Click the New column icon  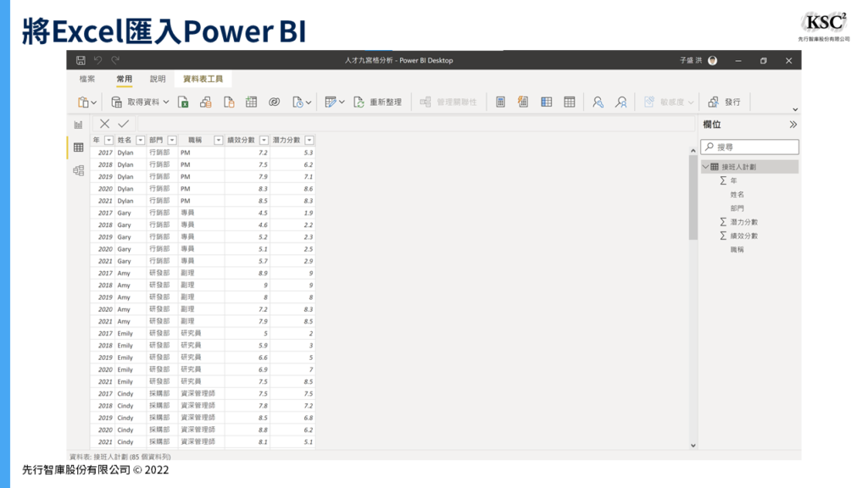point(547,102)
